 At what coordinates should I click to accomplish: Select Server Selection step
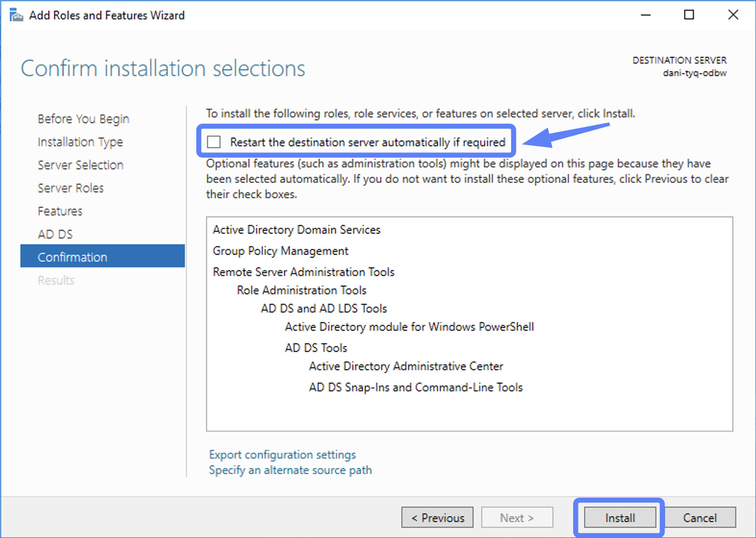[x=80, y=165]
